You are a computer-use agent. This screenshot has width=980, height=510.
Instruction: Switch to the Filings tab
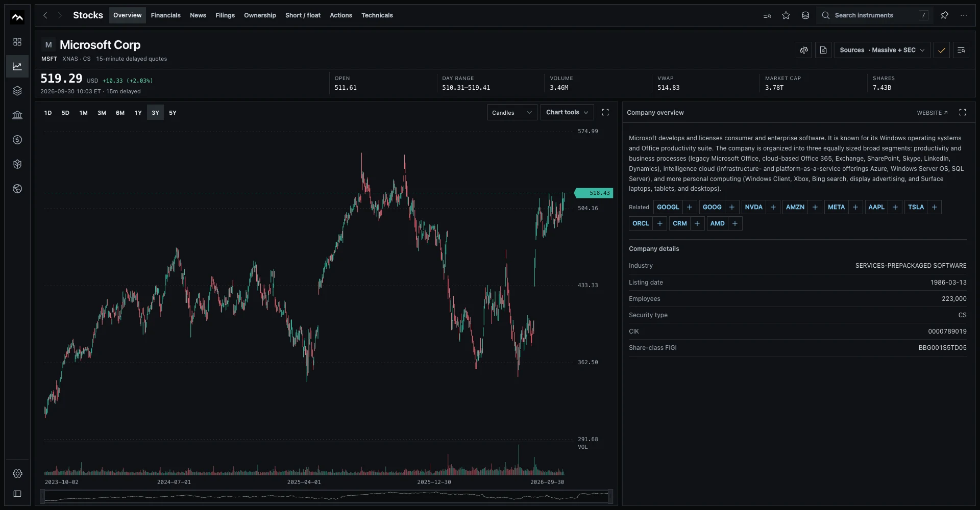coord(225,15)
